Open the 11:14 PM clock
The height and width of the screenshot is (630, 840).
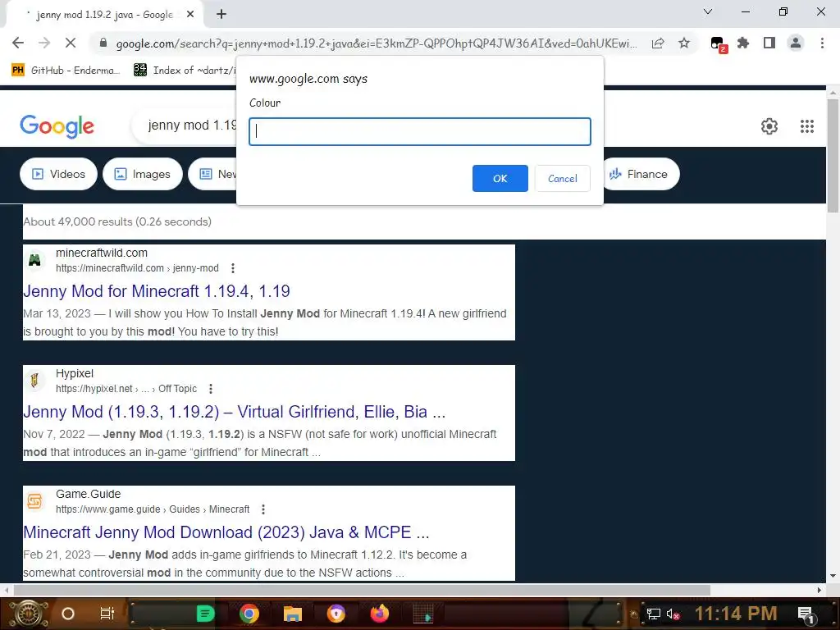(x=736, y=614)
